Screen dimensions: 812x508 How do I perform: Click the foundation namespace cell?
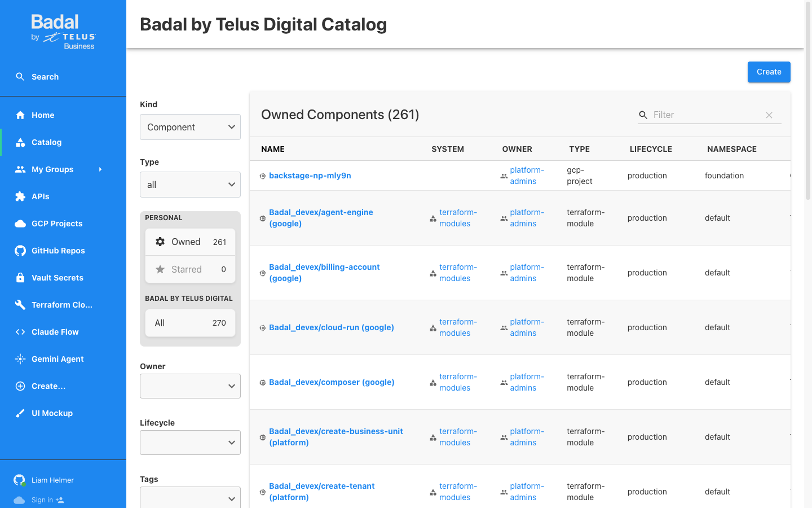pos(724,176)
